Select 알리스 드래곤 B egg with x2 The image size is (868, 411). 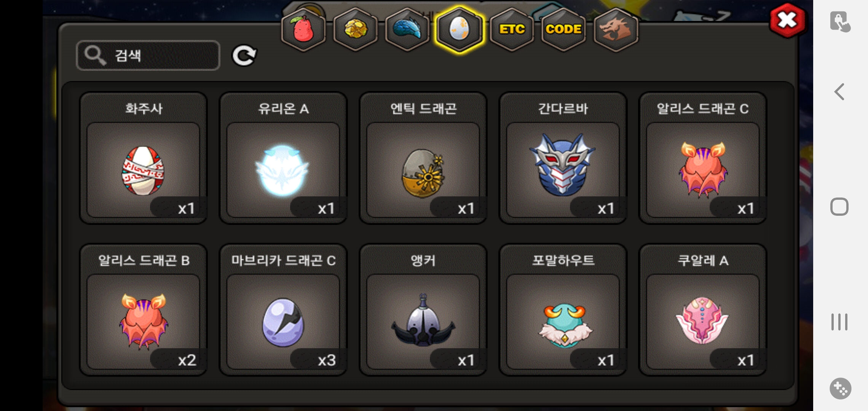(x=143, y=310)
